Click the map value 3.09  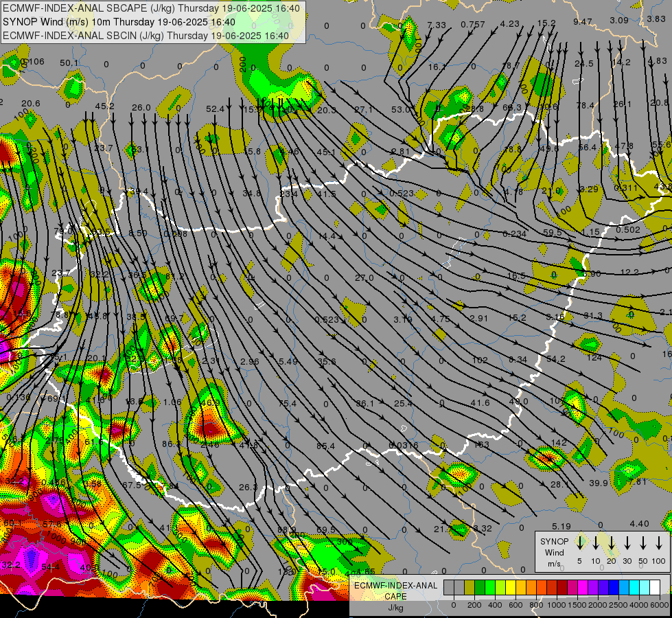[619, 20]
